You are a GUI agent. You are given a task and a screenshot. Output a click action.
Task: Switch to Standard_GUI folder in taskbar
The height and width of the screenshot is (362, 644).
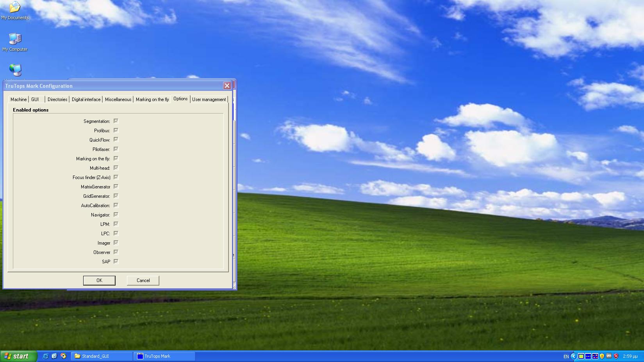coord(102,356)
